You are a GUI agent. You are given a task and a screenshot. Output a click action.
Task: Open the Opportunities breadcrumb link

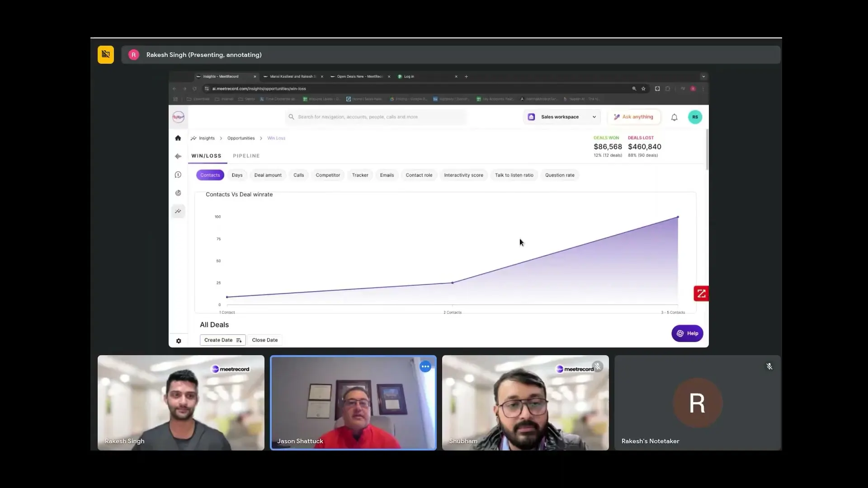coord(241,138)
